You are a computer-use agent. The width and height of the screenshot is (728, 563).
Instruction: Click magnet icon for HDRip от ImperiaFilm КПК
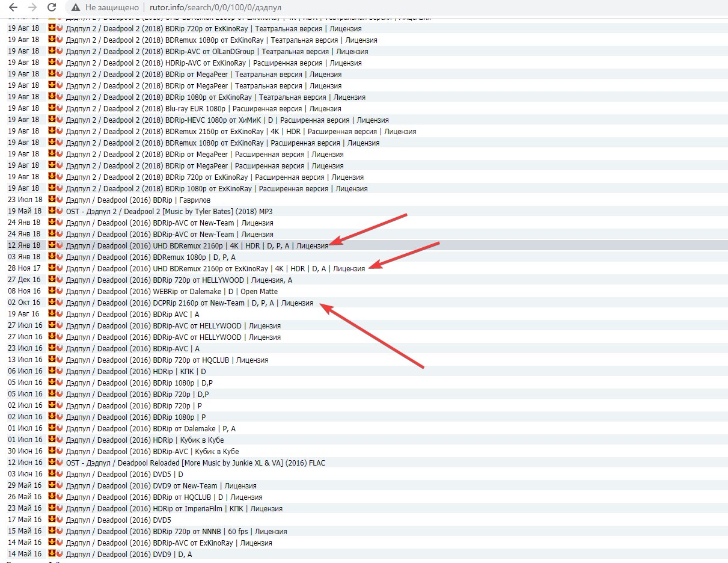pyautogui.click(x=60, y=508)
